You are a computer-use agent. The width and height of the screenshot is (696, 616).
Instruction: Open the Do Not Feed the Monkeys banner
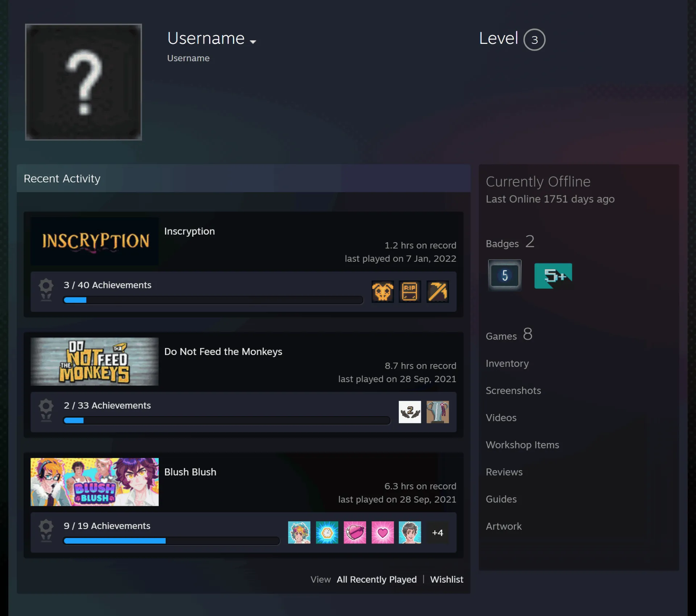pyautogui.click(x=95, y=361)
